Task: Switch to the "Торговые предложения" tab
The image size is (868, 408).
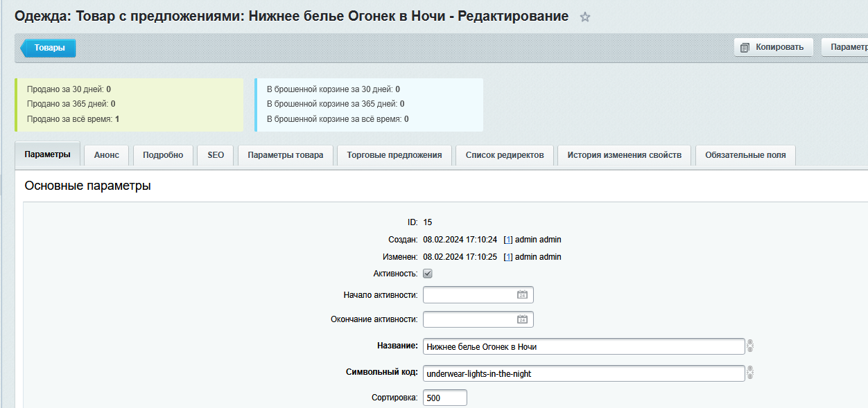Action: 394,154
